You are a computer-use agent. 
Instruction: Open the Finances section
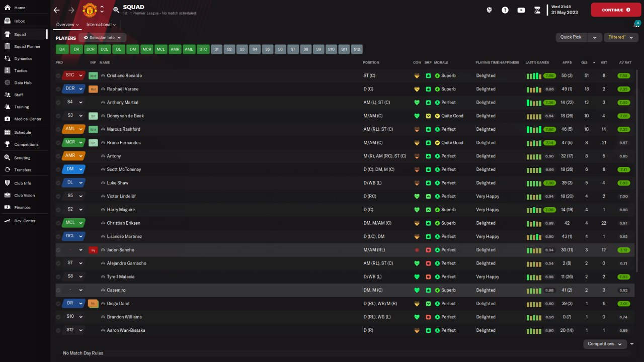[22, 208]
